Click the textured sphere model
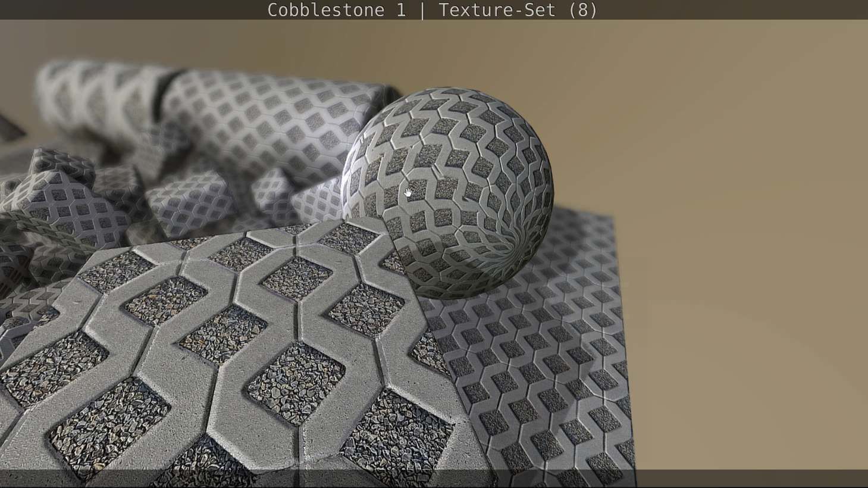This screenshot has width=868, height=488. pos(447,193)
